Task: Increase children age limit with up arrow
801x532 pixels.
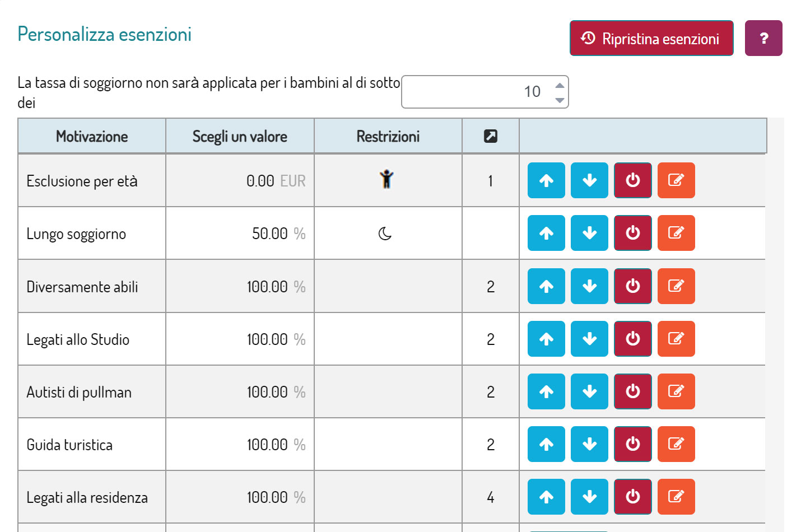Action: point(560,86)
